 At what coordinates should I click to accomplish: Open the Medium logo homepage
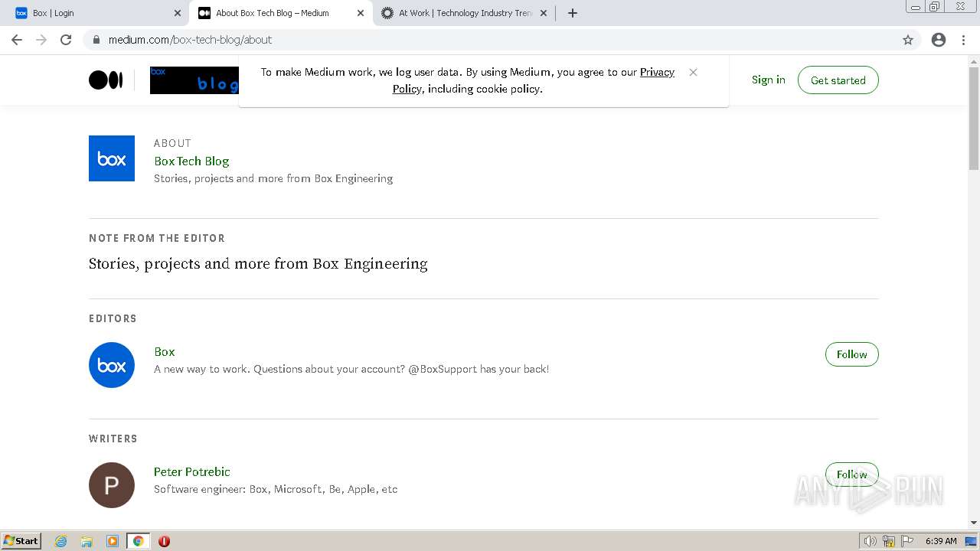[x=106, y=80]
